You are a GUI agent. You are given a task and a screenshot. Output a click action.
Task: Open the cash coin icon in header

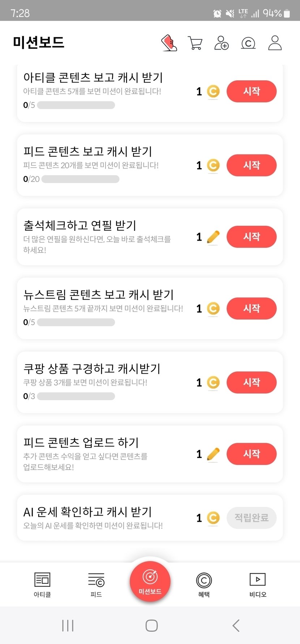(248, 43)
